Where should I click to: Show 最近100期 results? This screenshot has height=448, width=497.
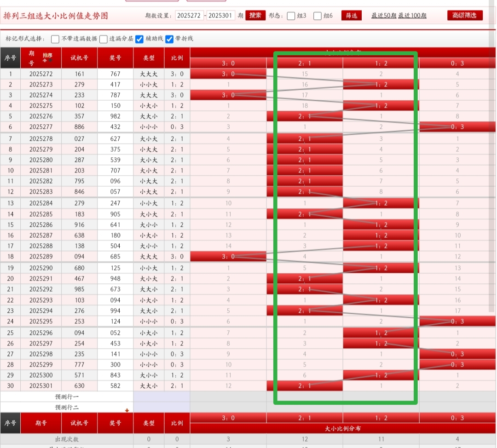(x=412, y=16)
